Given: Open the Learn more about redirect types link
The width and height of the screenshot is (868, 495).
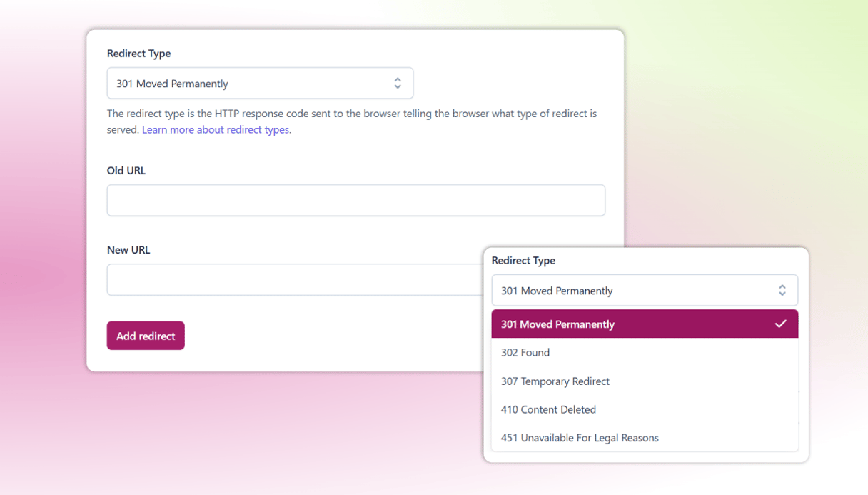Looking at the screenshot, I should coord(216,130).
